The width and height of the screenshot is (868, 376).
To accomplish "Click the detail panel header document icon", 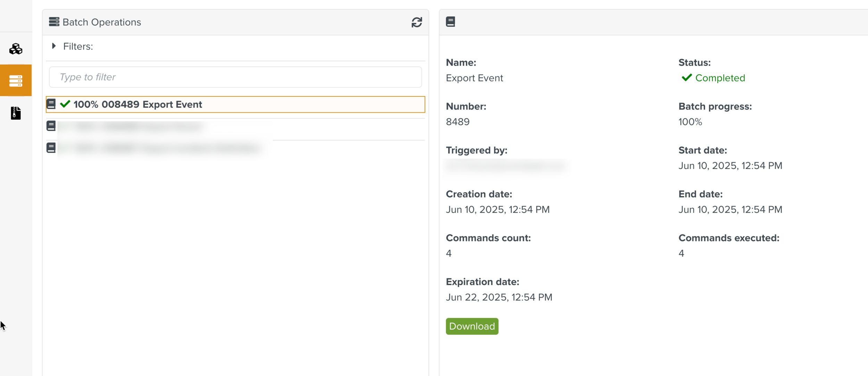I will tap(450, 22).
